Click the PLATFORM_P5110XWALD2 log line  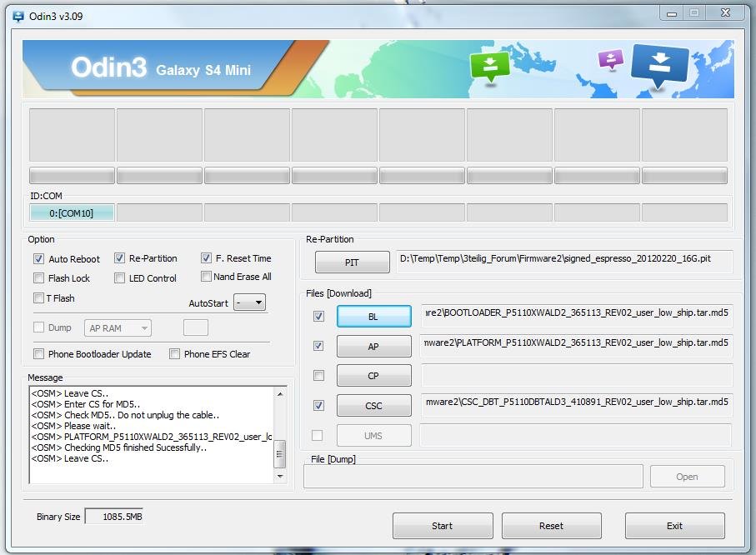(152, 437)
